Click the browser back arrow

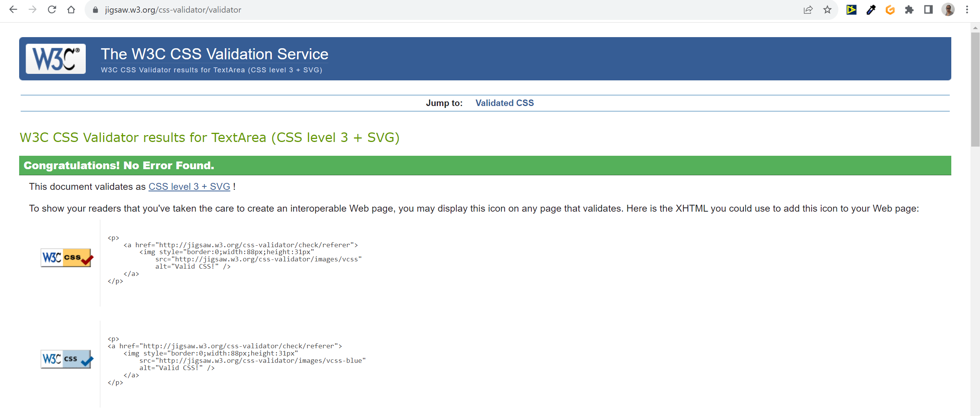tap(13, 10)
